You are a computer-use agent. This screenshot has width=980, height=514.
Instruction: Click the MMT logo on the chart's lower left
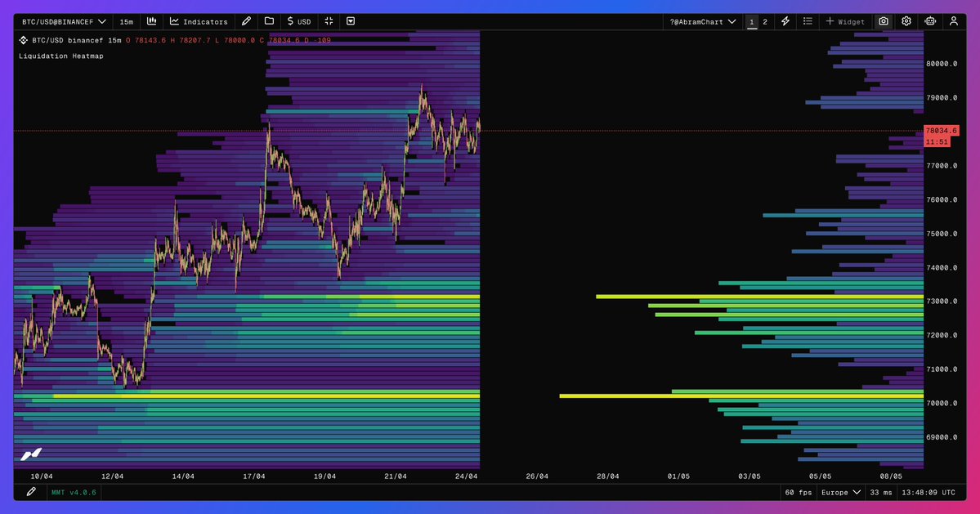(31, 454)
